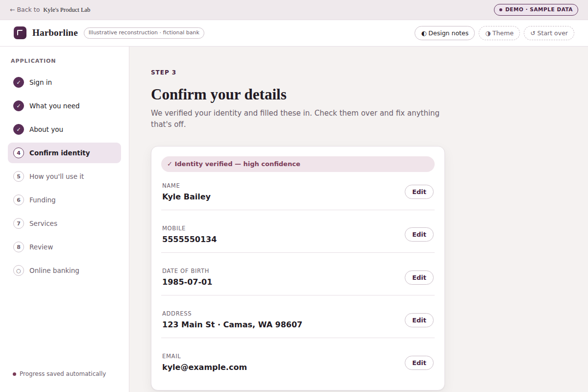Click the Harborline brand name
This screenshot has height=392, width=588.
[x=55, y=33]
